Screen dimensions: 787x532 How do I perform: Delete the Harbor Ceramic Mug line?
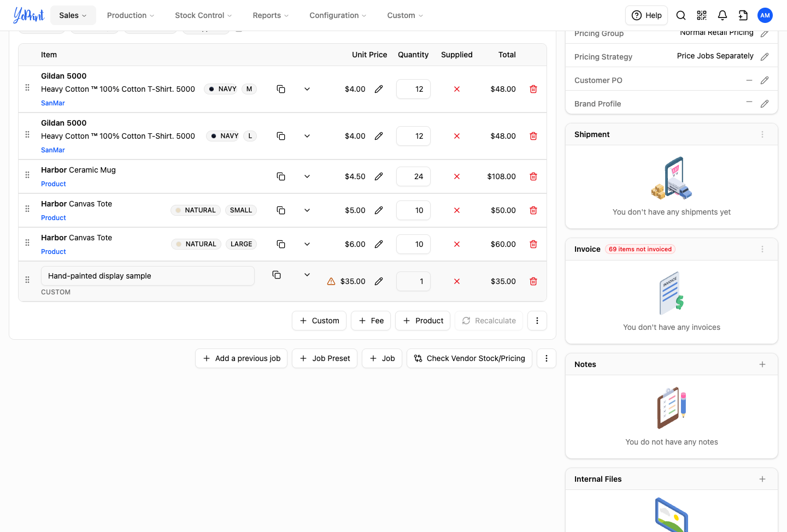[x=533, y=176]
